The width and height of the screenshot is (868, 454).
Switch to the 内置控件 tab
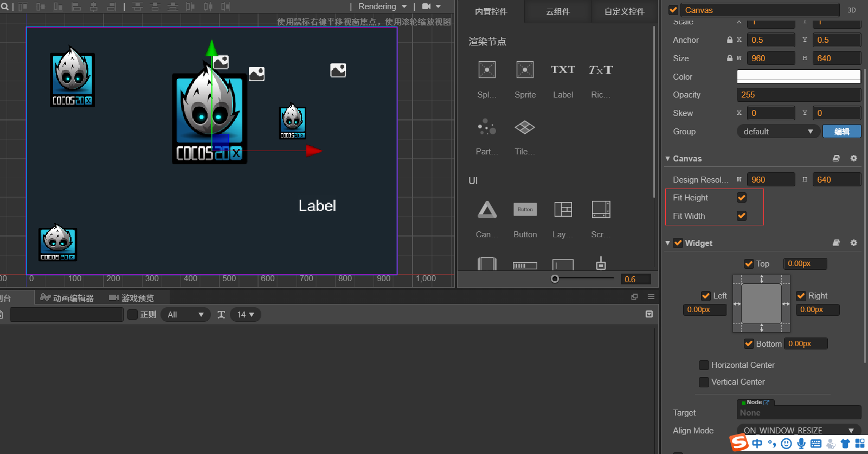pos(491,11)
